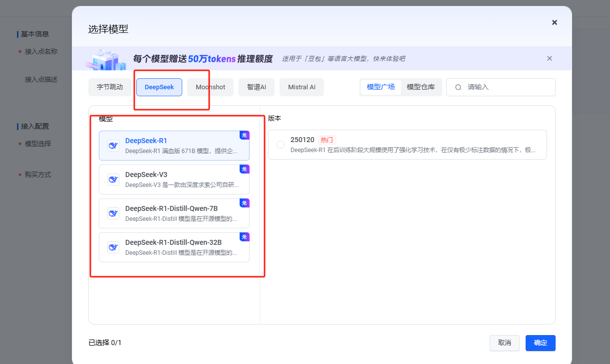This screenshot has width=610, height=364.
Task: Click the DeepSeek-R1 whale logo icon
Action: click(x=113, y=146)
